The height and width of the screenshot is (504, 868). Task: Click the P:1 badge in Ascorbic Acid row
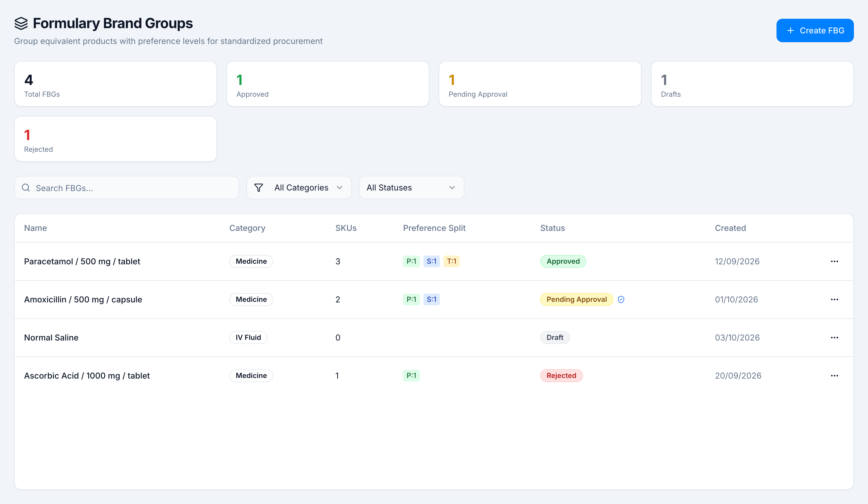[411, 376]
